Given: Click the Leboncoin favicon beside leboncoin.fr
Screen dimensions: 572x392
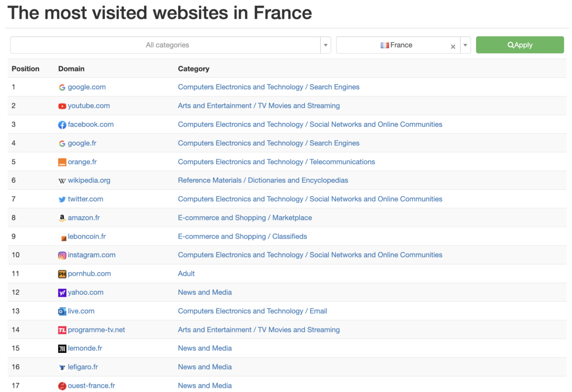Looking at the screenshot, I should point(62,237).
